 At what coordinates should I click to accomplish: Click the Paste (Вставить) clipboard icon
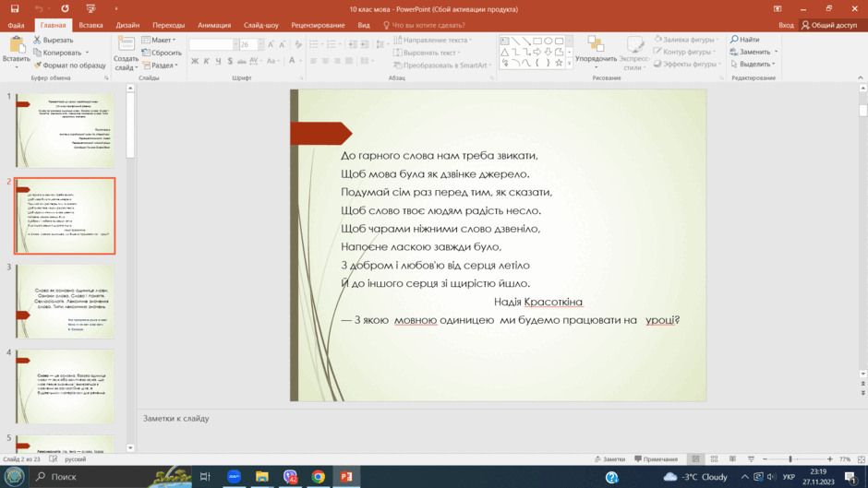pos(17,45)
